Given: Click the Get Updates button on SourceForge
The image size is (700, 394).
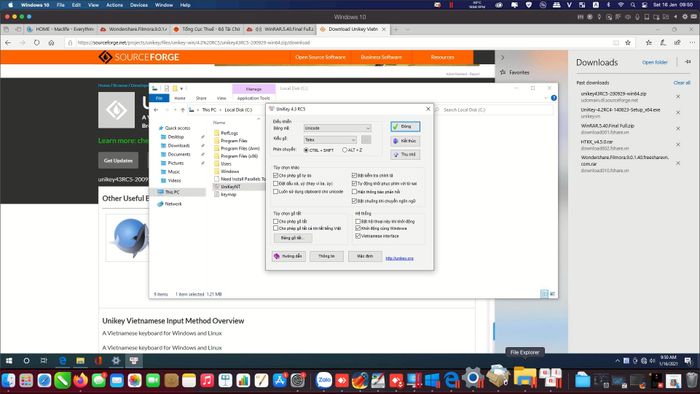Looking at the screenshot, I should pyautogui.click(x=118, y=161).
